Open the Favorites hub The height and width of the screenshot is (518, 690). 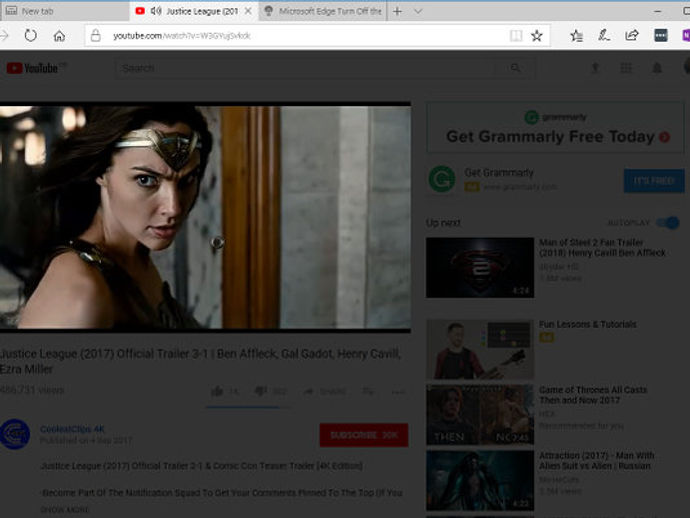(x=576, y=36)
